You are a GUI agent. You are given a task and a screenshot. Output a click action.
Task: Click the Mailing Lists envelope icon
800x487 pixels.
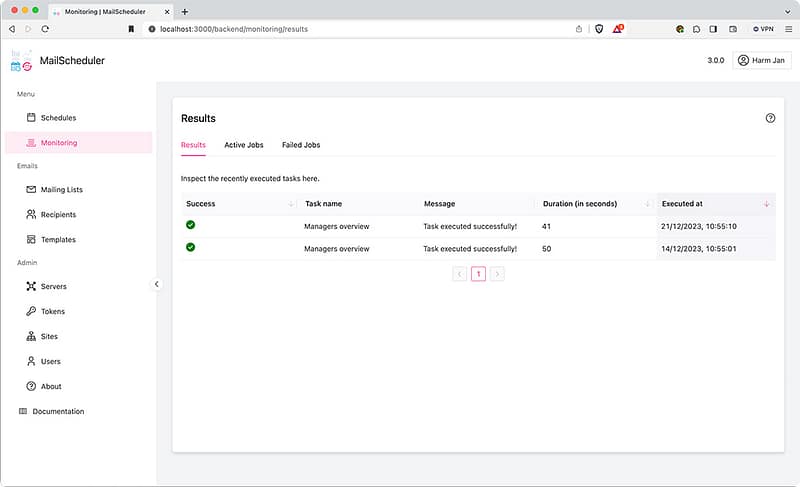pos(31,189)
